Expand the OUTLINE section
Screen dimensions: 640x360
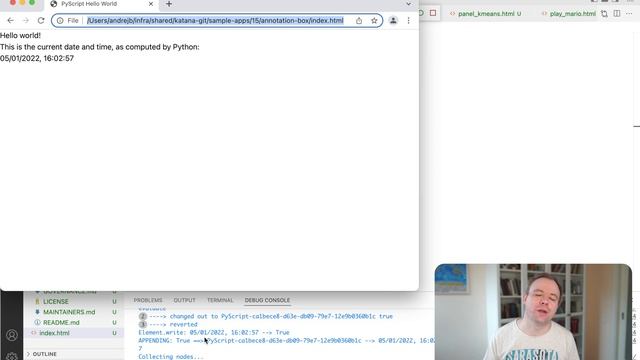[x=44, y=354]
